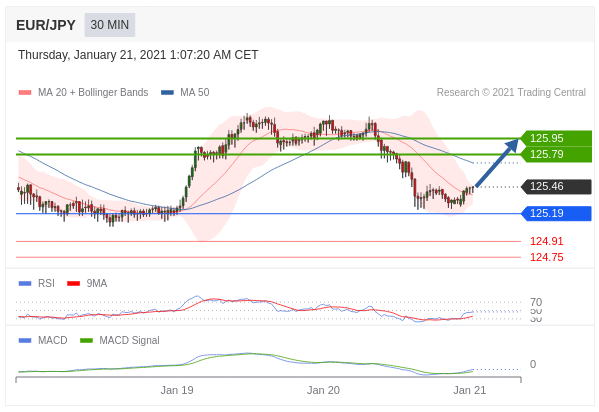The image size is (599, 412).
Task: Click the 125.19 blue pivot label
Action: pyautogui.click(x=557, y=213)
